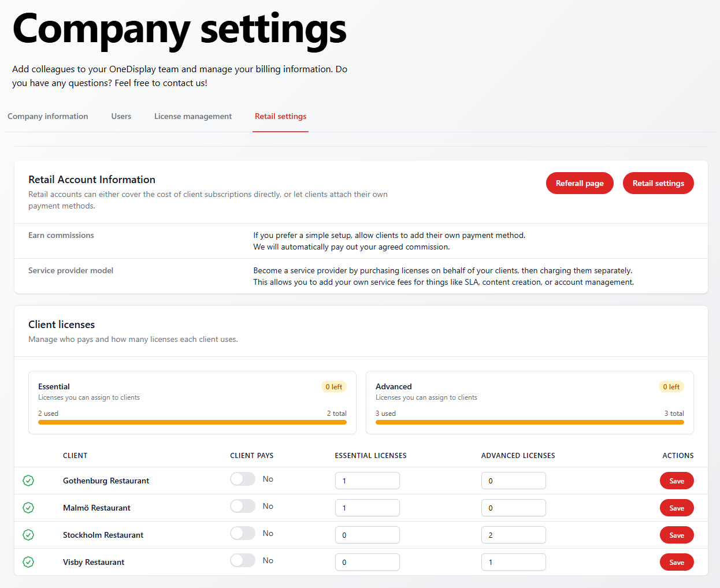Toggle Client Pays for Gothenburg Restaurant
The height and width of the screenshot is (588, 720).
(x=243, y=479)
